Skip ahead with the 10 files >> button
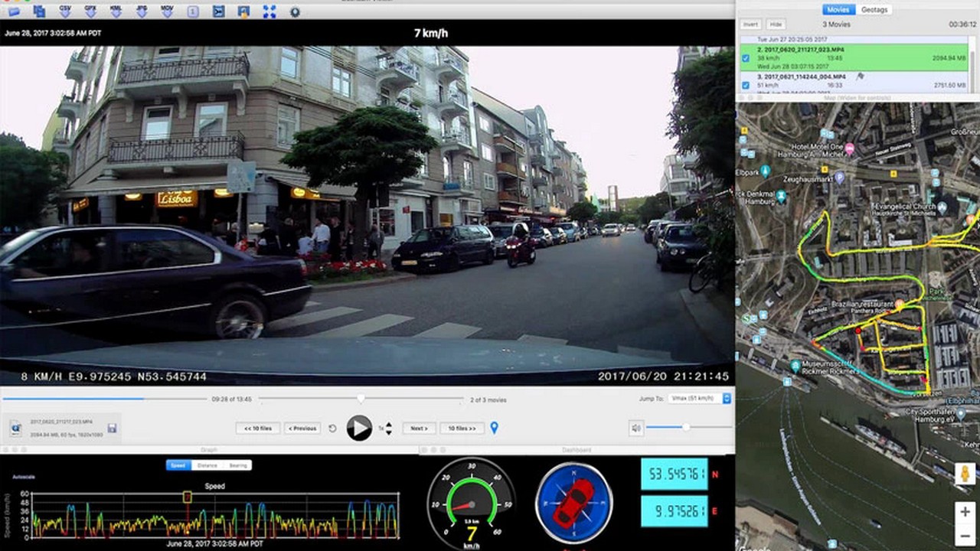The height and width of the screenshot is (551, 980). click(x=462, y=428)
